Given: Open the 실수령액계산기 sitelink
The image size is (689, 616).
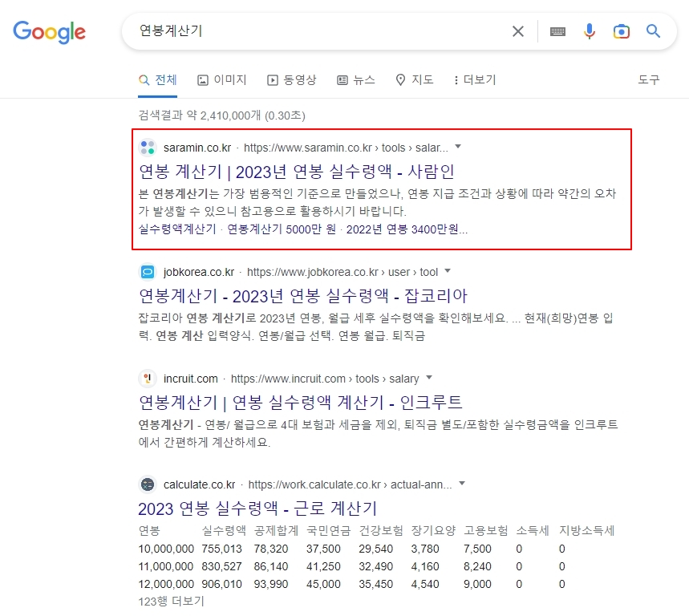Looking at the screenshot, I should (177, 229).
